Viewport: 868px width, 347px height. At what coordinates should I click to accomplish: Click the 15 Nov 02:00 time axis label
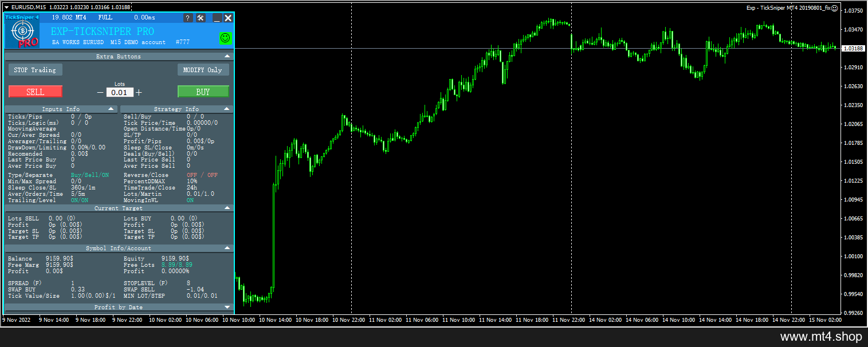(824, 320)
